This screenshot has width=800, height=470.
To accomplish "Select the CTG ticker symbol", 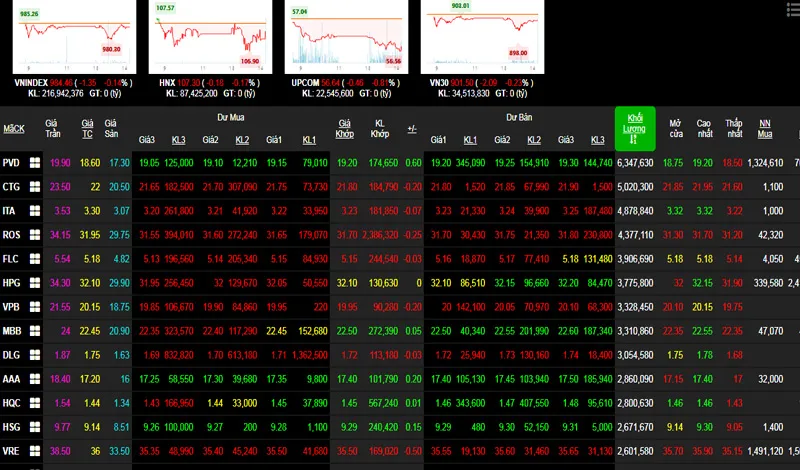I will [x=11, y=187].
